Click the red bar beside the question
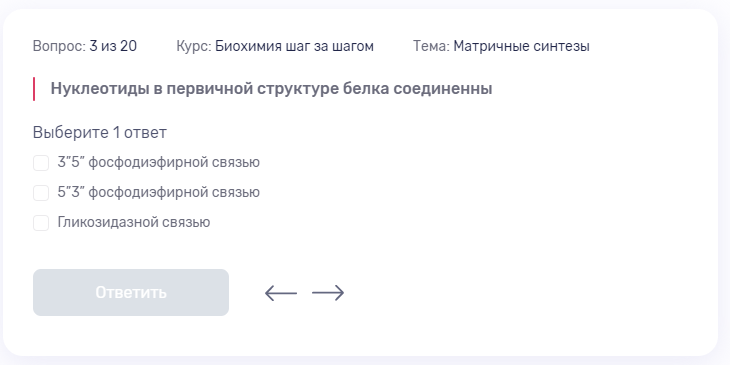 (x=34, y=89)
